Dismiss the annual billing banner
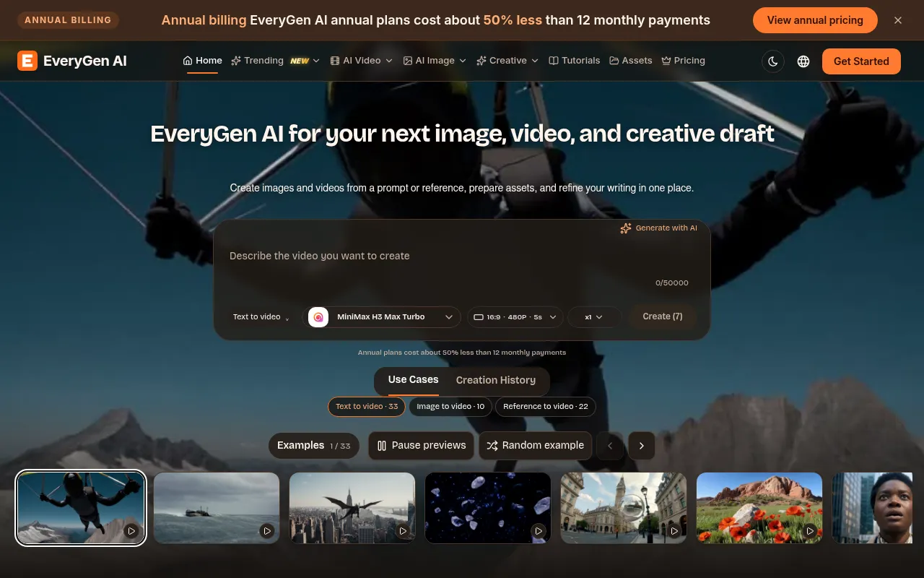Screen dimensions: 924x578 point(898,20)
